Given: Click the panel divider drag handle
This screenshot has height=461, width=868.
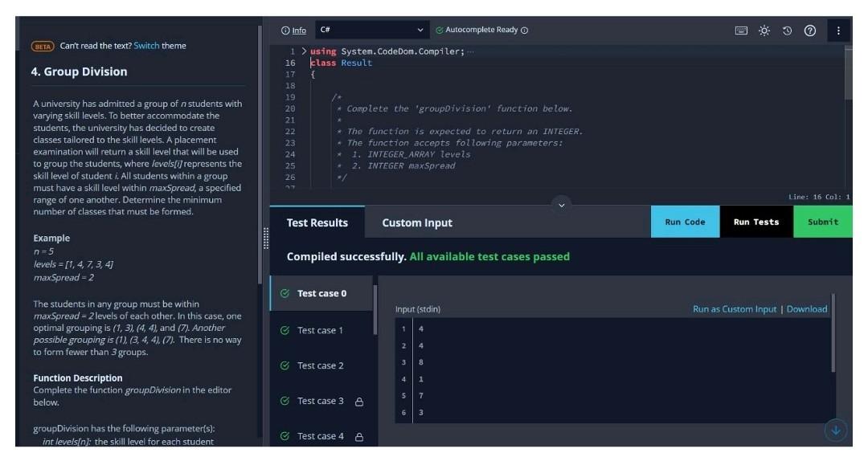Looking at the screenshot, I should 266,238.
